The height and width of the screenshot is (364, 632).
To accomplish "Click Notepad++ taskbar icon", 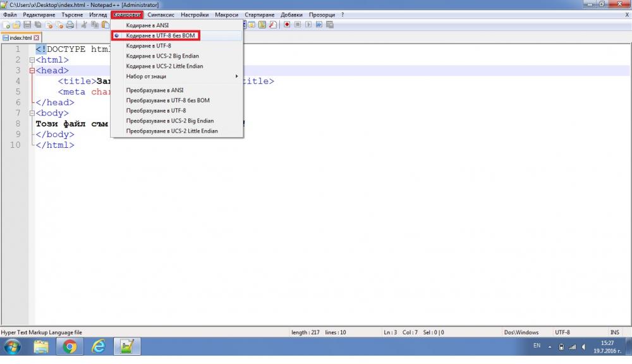I will tap(127, 346).
